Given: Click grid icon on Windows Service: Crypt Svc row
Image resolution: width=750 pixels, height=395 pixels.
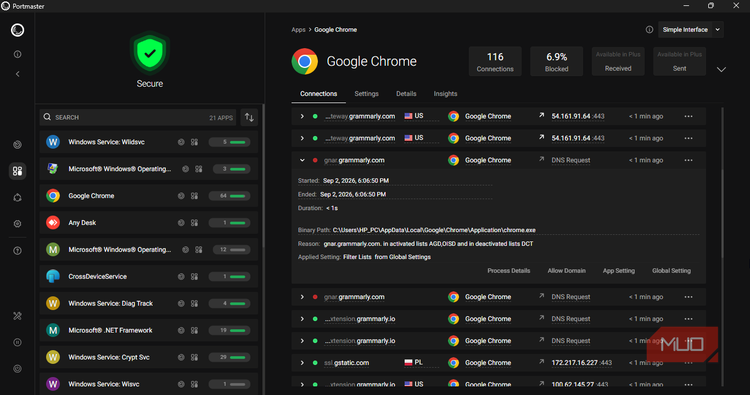Looking at the screenshot, I should (194, 357).
